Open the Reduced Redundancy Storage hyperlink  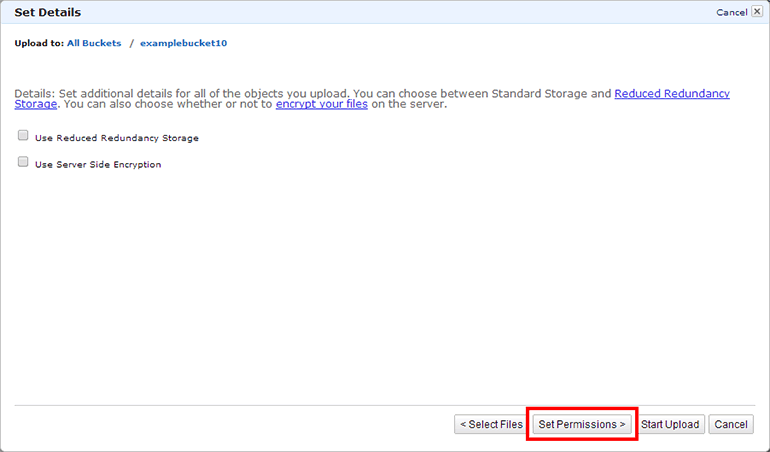pyautogui.click(x=671, y=93)
